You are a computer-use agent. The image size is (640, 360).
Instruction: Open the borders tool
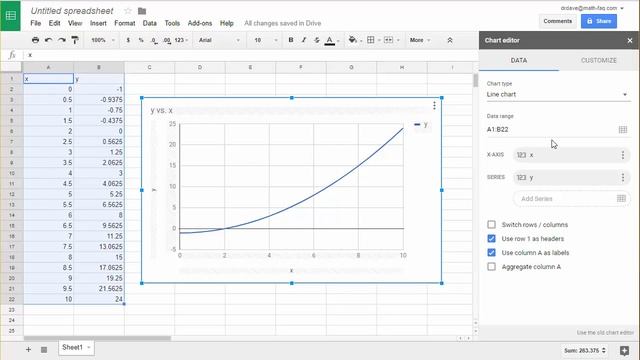click(x=371, y=40)
